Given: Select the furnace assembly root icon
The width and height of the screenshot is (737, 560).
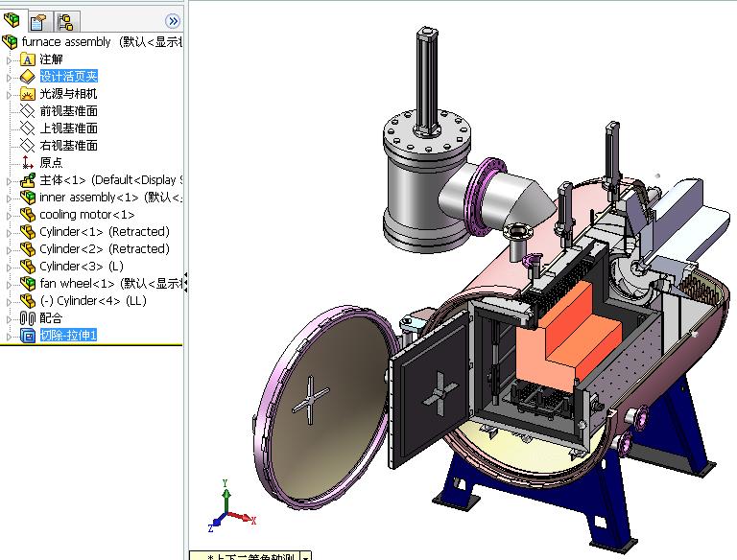Looking at the screenshot, I should tap(10, 42).
